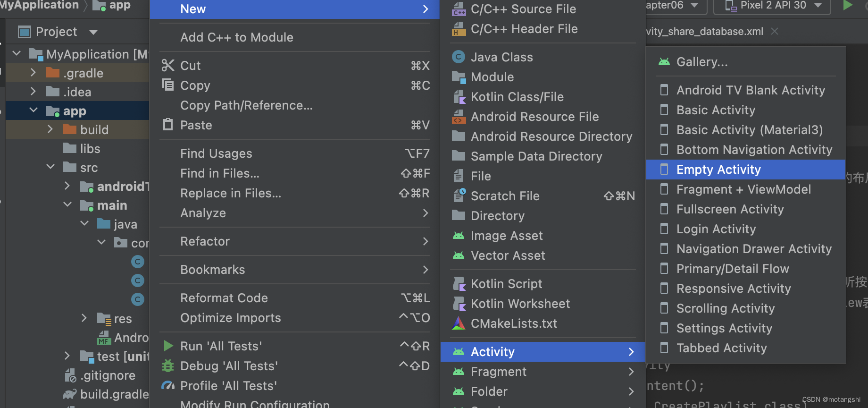The width and height of the screenshot is (868, 408).
Task: Click the Profile 'All Tests' gauge icon
Action: pyautogui.click(x=168, y=386)
